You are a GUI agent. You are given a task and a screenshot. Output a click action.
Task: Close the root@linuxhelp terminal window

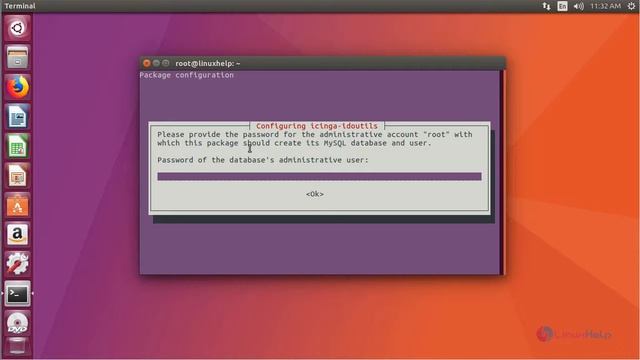(x=147, y=63)
